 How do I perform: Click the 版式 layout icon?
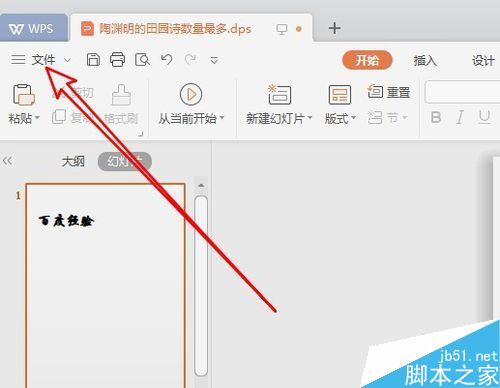[340, 95]
